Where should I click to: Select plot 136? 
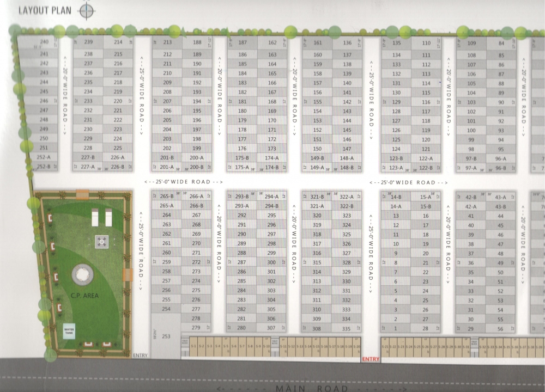pos(347,43)
